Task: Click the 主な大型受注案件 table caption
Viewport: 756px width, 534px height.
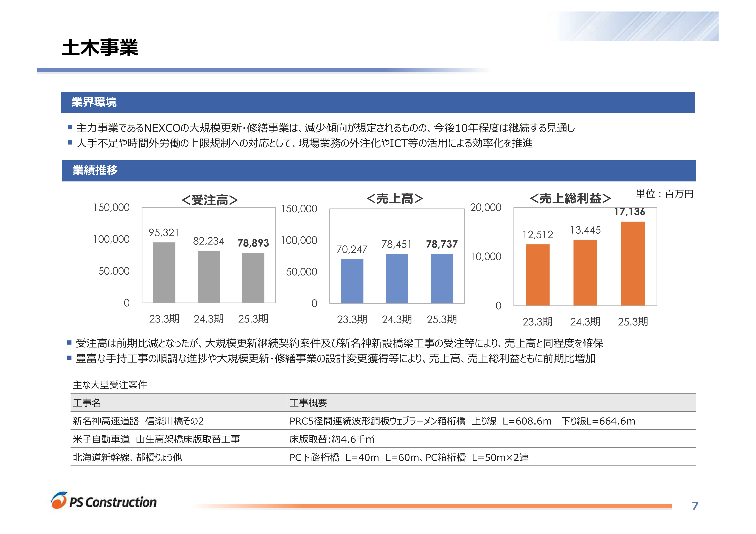Action: 110,385
